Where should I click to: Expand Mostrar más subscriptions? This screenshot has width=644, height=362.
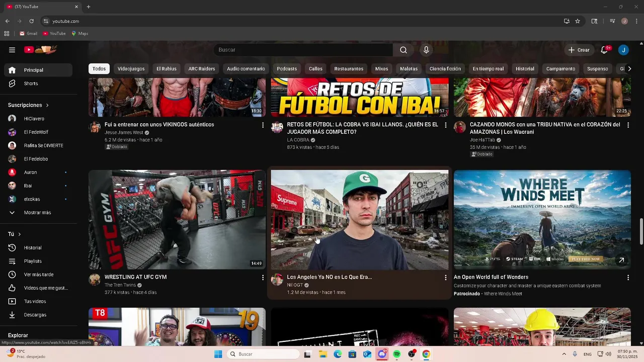38,213
